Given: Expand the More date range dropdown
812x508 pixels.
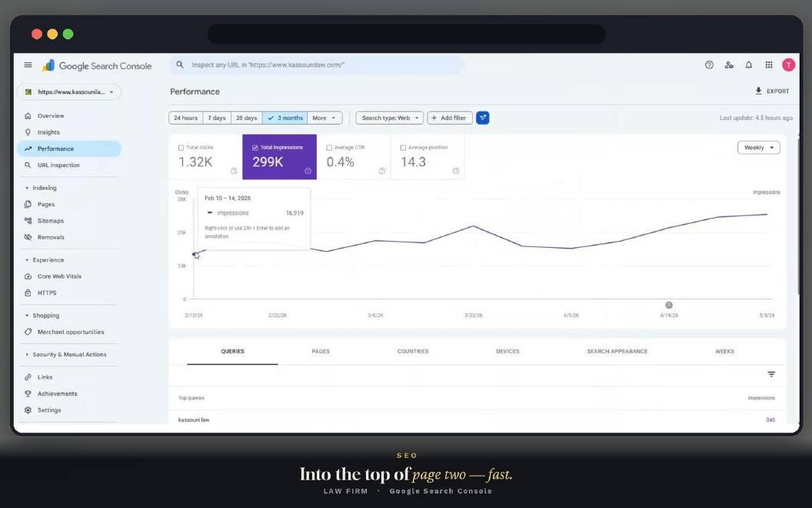Looking at the screenshot, I should coord(324,118).
